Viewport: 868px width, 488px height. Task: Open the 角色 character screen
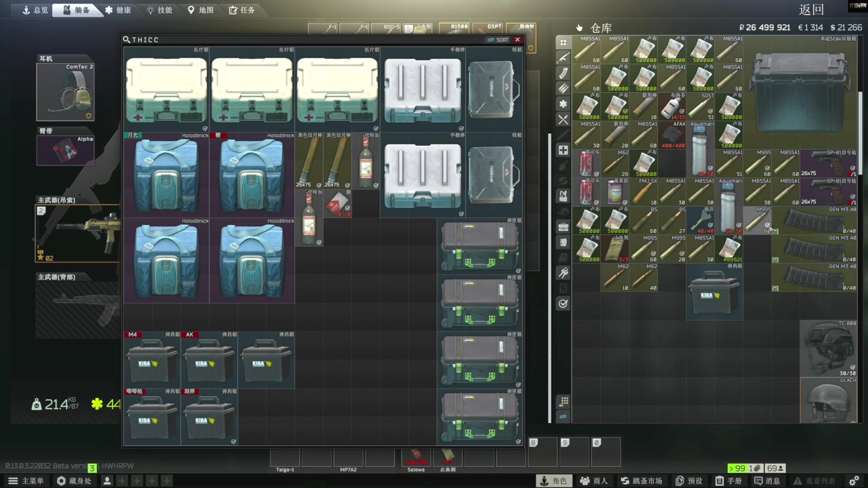tap(554, 481)
